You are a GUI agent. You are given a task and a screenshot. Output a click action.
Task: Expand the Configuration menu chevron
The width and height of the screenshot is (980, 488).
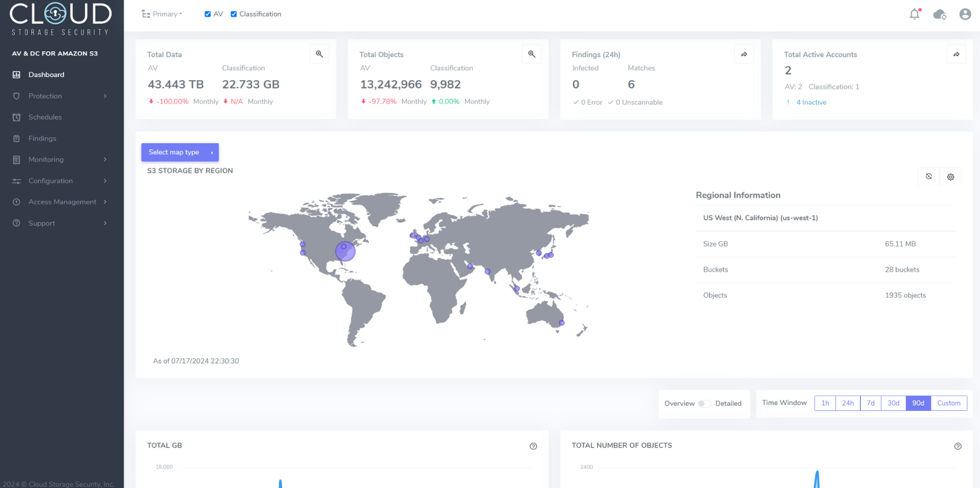click(105, 181)
